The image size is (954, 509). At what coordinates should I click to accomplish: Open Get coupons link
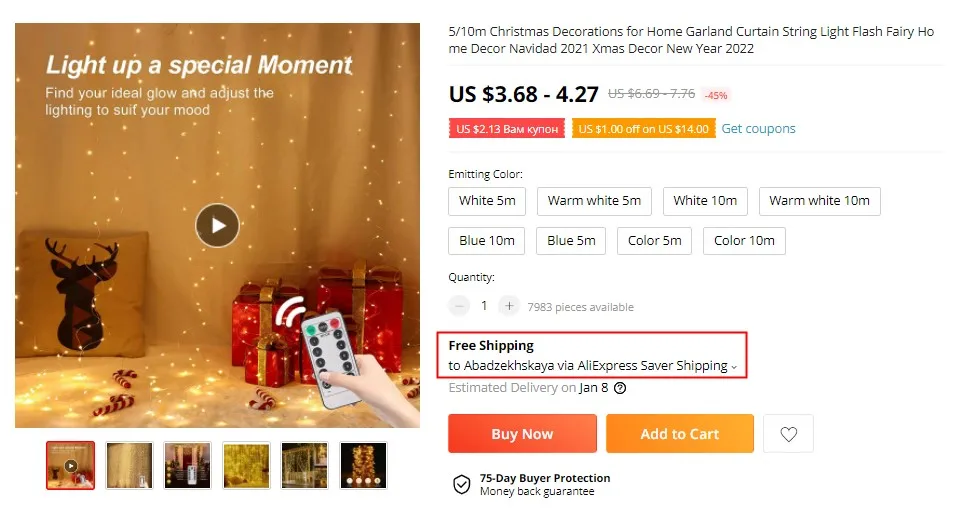tap(758, 128)
